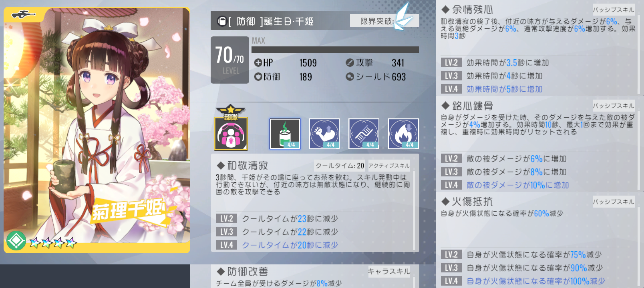
Task: Select the broken bone skill icon
Action: [x=364, y=134]
